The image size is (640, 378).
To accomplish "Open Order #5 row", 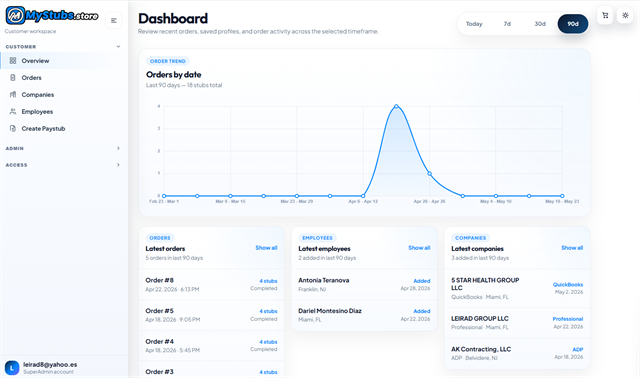I will pos(211,315).
